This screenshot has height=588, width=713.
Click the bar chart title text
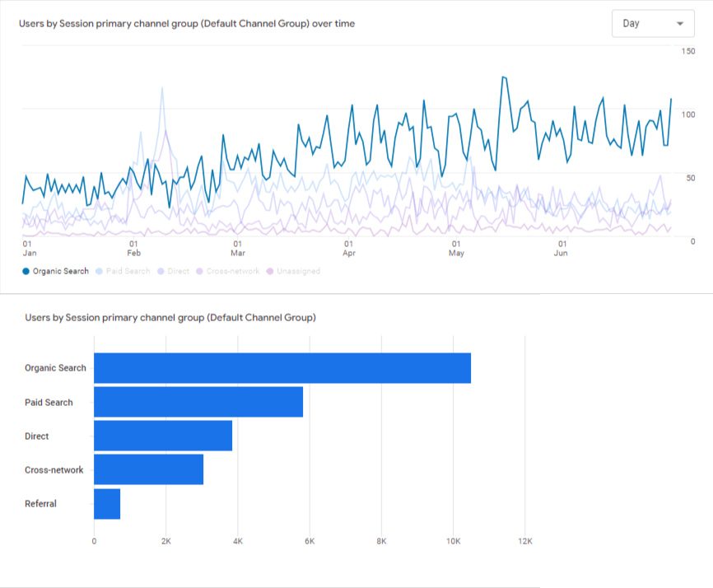pyautogui.click(x=170, y=317)
